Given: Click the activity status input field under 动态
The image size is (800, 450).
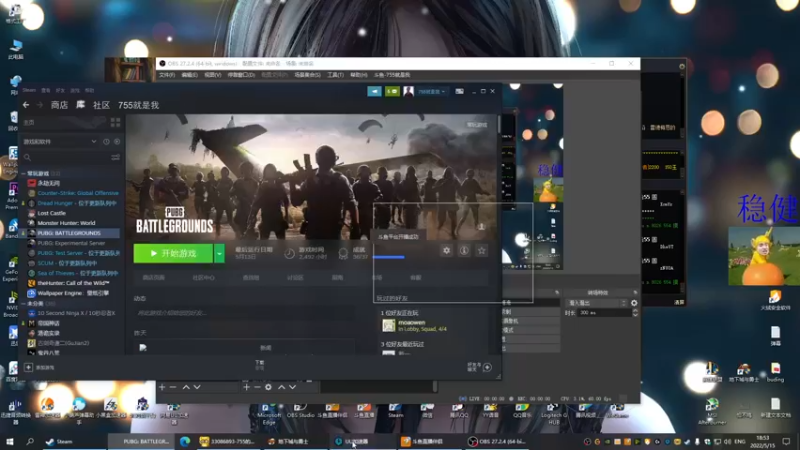Looking at the screenshot, I should [244, 313].
